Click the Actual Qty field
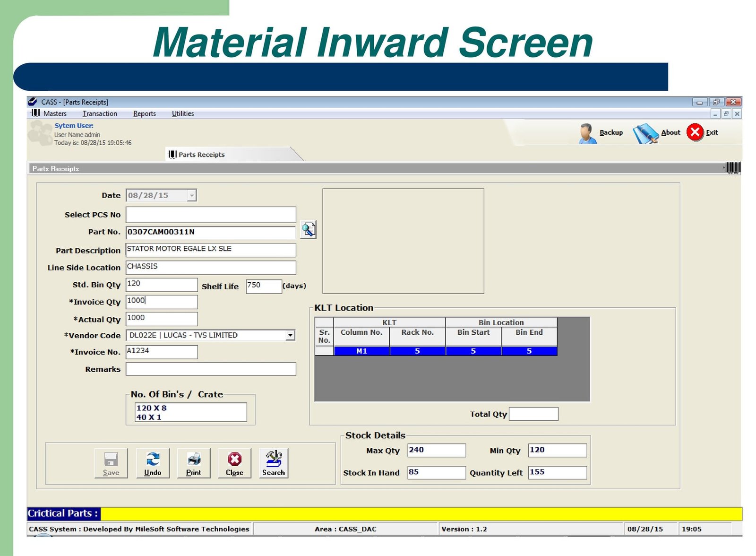This screenshot has width=756, height=556. 162,319
